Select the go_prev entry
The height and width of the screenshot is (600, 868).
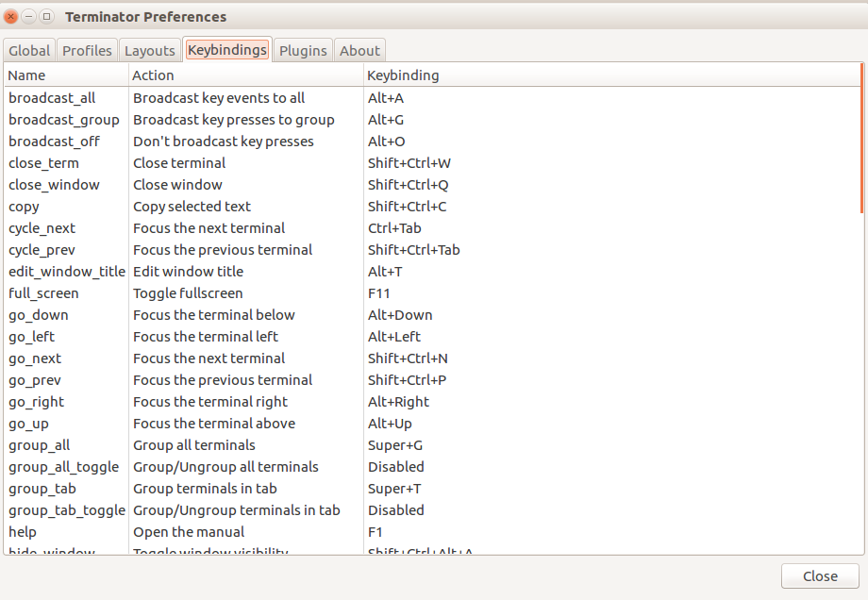click(34, 380)
